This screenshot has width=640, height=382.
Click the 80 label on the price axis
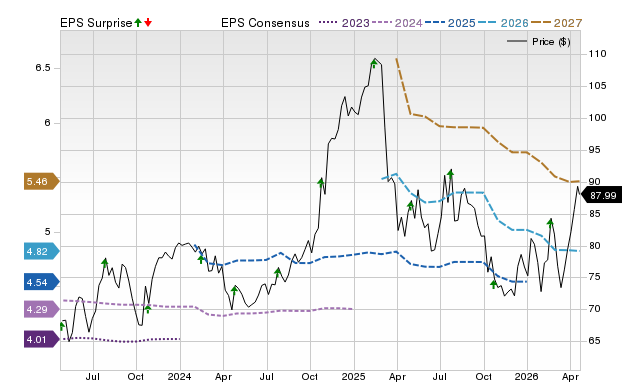tap(594, 246)
